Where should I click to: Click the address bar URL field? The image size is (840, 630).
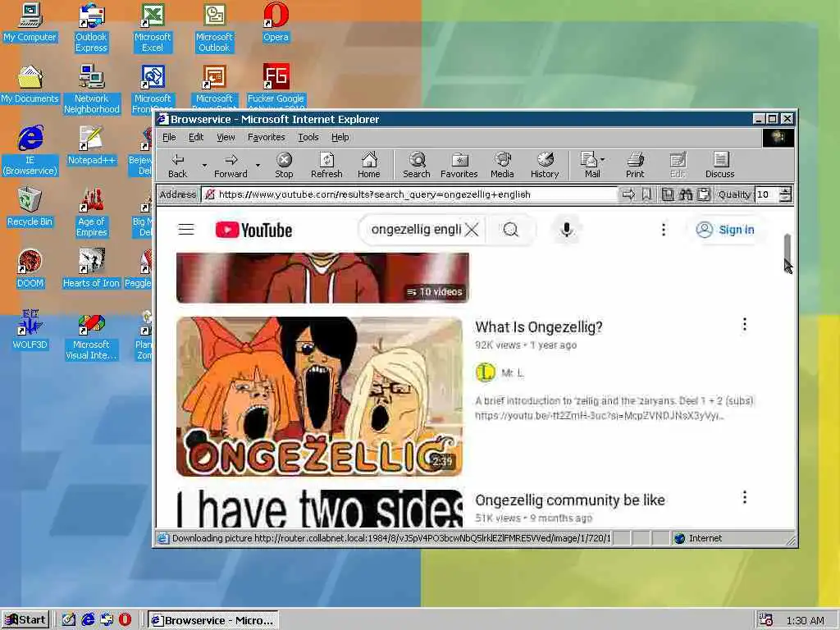(410, 194)
